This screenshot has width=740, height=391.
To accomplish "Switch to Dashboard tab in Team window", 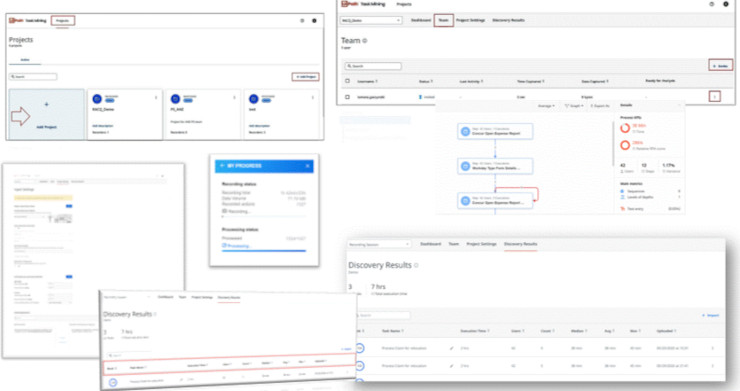I will (x=420, y=20).
